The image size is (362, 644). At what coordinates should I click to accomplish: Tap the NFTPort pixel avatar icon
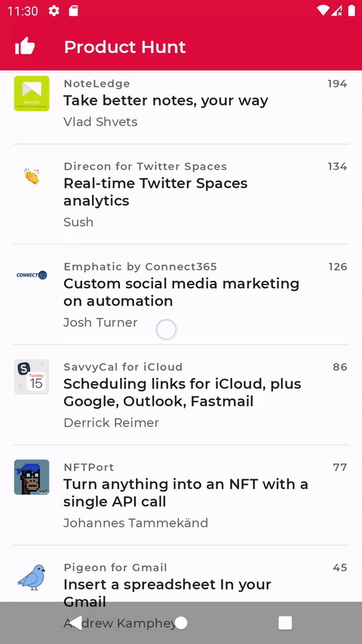[x=32, y=477]
